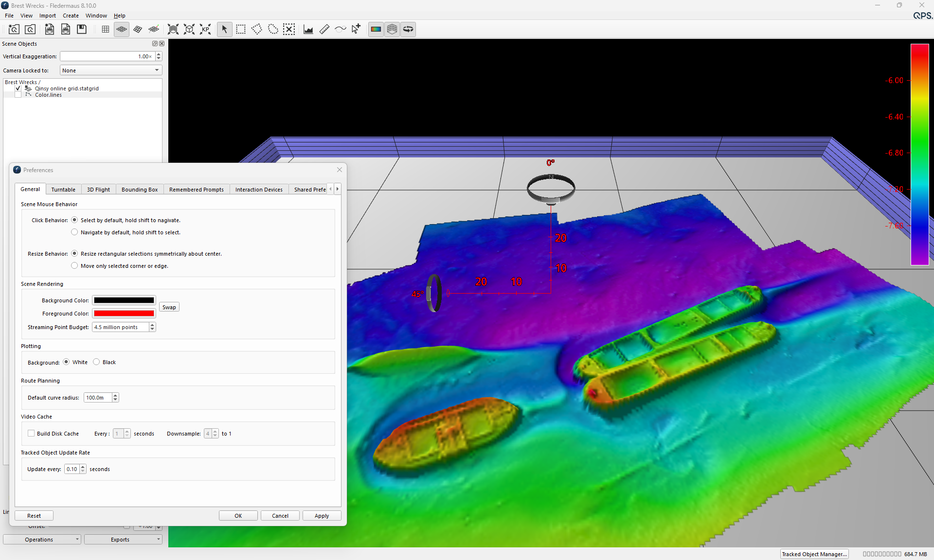Screen dimensions: 934x560
Task: Open the Camera Locked to dropdown
Action: pos(111,70)
